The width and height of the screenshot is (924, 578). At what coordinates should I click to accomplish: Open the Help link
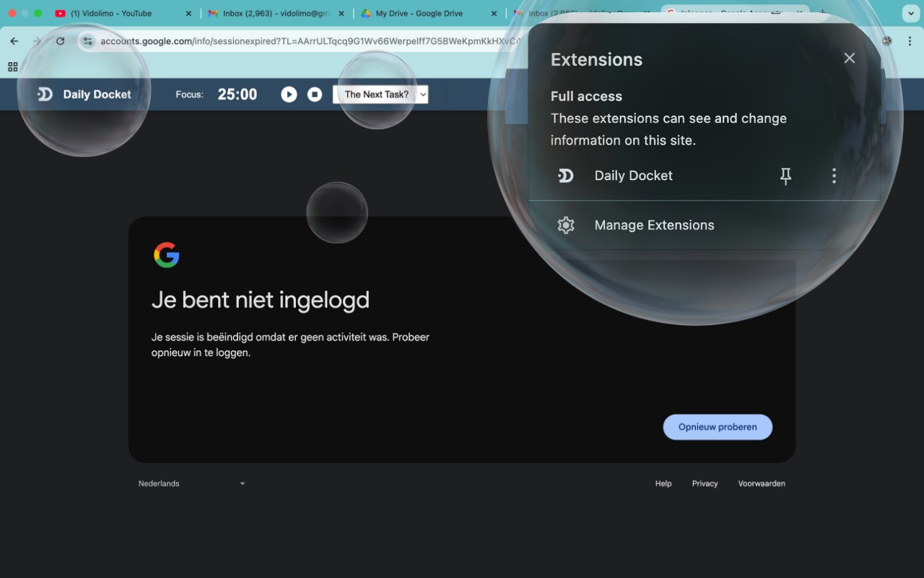pyautogui.click(x=663, y=483)
